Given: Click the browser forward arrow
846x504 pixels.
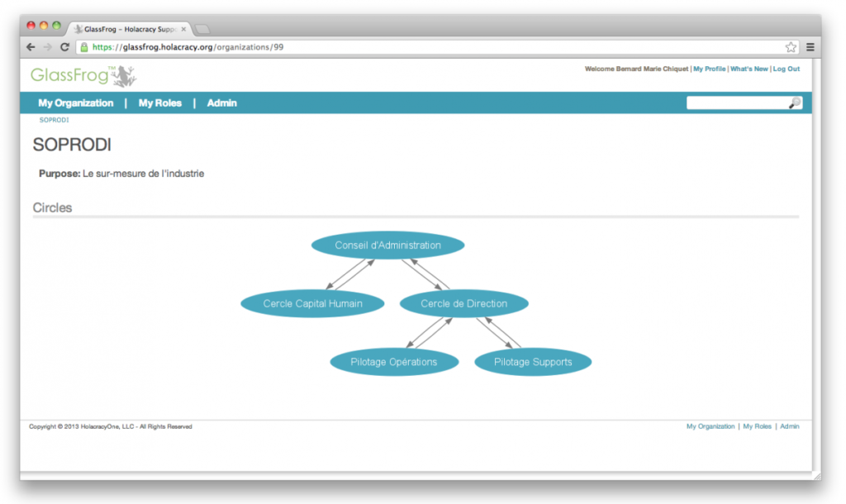Looking at the screenshot, I should pyautogui.click(x=48, y=47).
